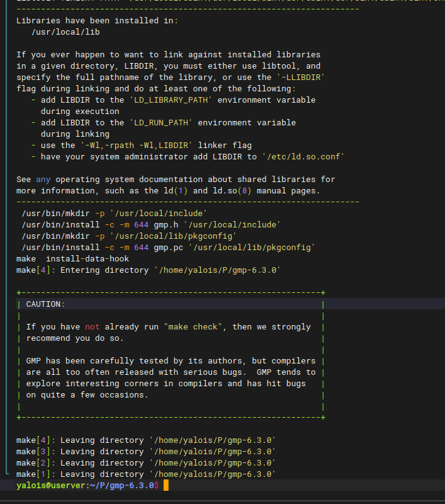Click the CAUTION: heading in the box
The width and height of the screenshot is (445, 504).
[x=45, y=304]
